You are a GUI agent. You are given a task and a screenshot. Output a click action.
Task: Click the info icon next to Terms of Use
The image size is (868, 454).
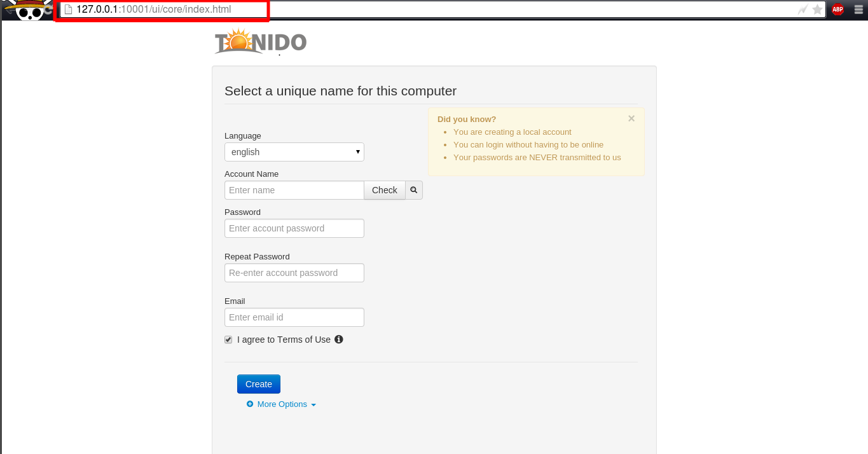tap(338, 339)
